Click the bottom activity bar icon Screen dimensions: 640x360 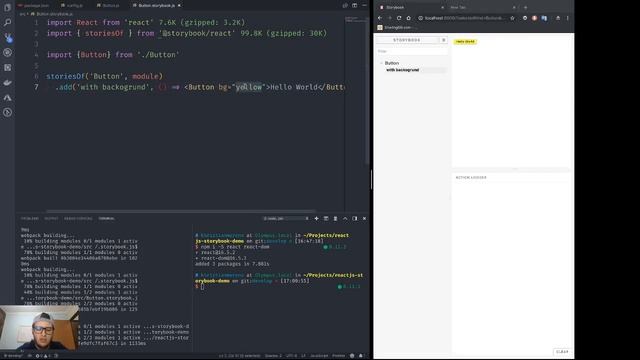[7, 113]
